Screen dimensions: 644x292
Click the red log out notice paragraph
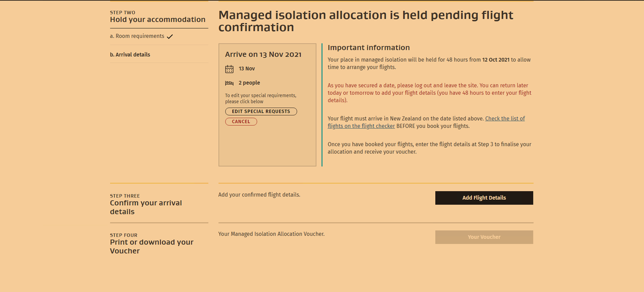point(429,93)
